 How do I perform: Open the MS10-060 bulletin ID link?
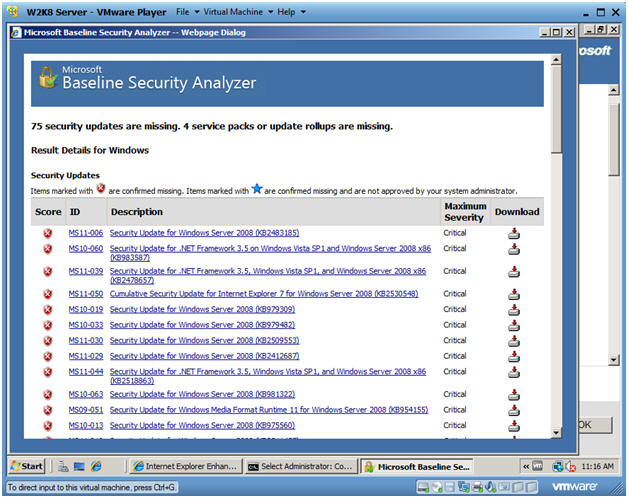coord(86,249)
